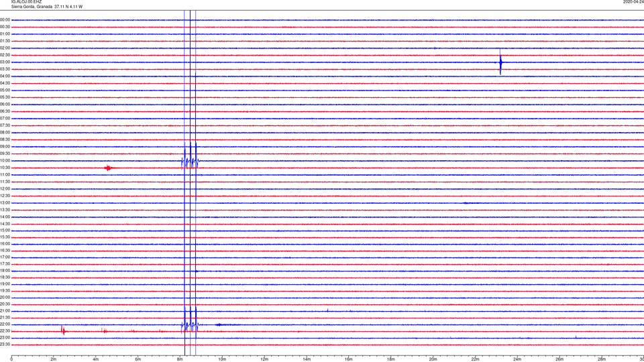
Task: Click the '19:30' time label
Action: (5, 290)
